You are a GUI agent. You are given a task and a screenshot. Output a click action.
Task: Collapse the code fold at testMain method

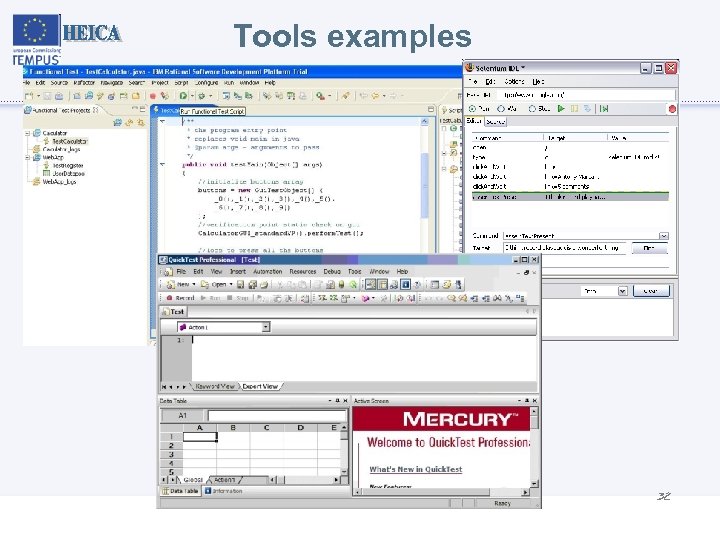click(162, 164)
